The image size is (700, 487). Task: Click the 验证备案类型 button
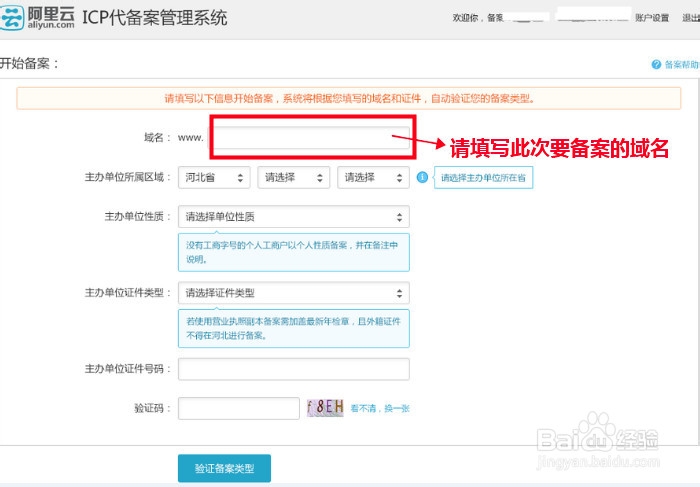(225, 468)
